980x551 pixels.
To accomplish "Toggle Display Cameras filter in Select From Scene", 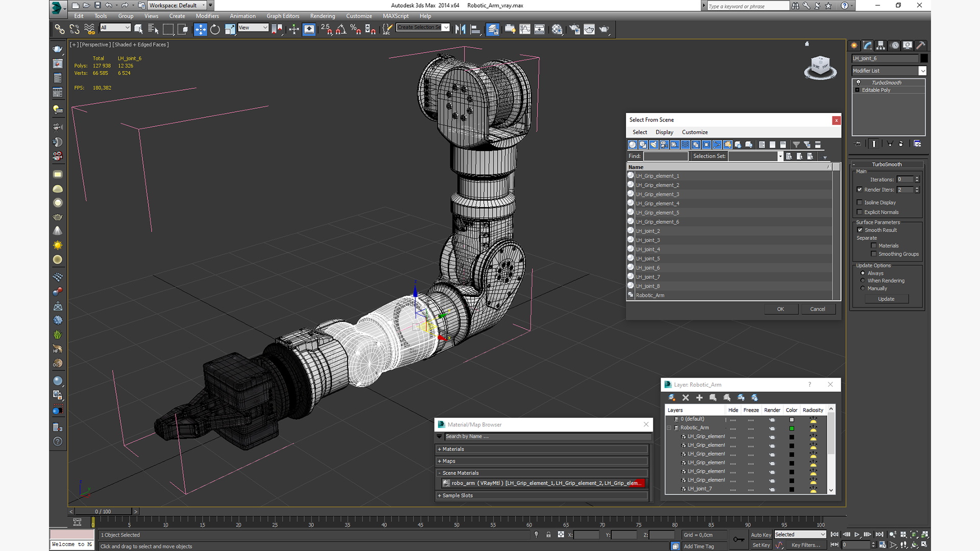I will (664, 145).
